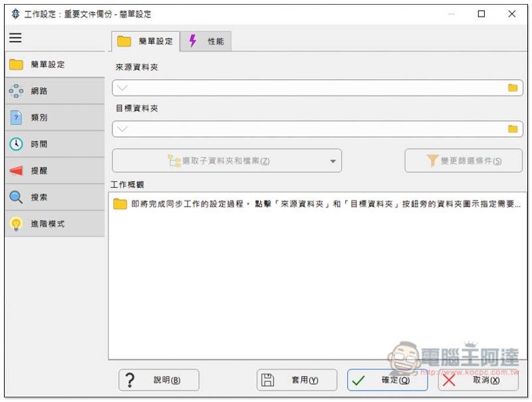Open 說明(B) help button
Screen dimensions: 532x402
pos(159,380)
